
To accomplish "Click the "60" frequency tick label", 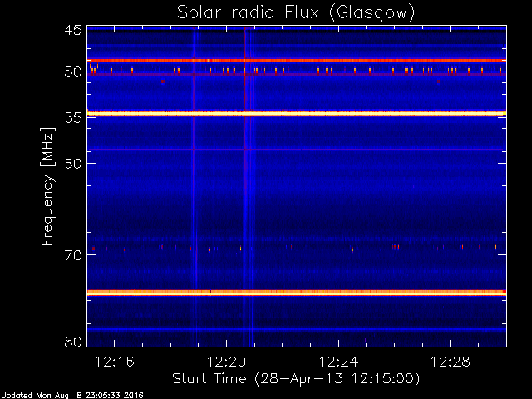I will (x=73, y=164).
